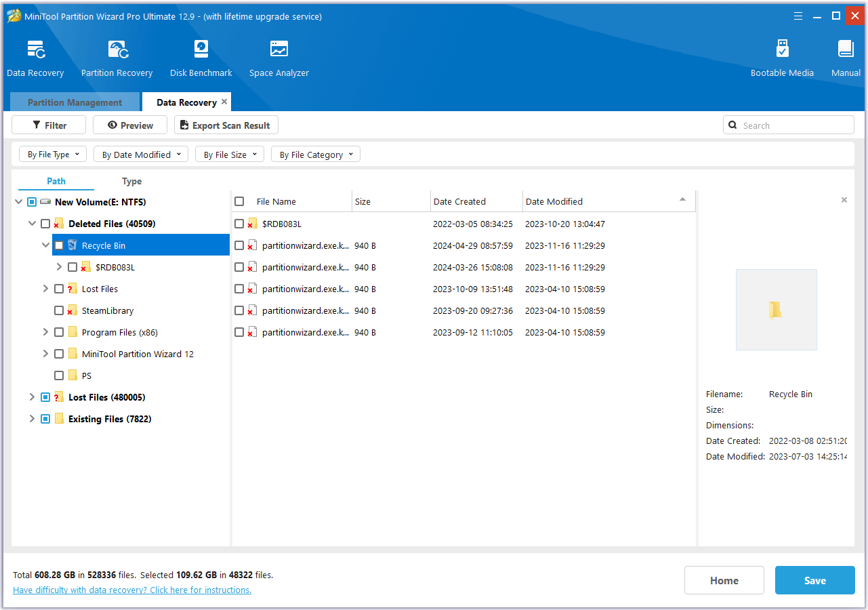
Task: Check the Program Files (x86) checkbox
Action: pos(59,332)
